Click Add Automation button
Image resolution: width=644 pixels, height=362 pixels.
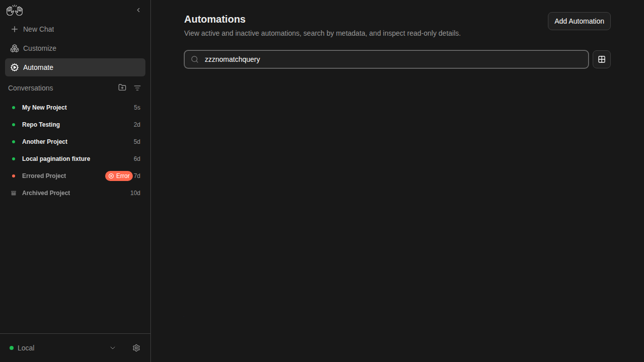579,21
